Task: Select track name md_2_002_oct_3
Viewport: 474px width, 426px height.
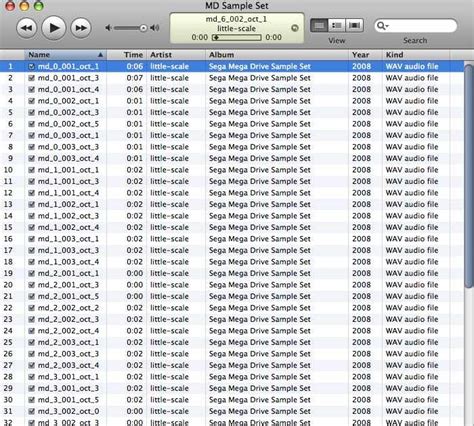Action: [x=68, y=320]
